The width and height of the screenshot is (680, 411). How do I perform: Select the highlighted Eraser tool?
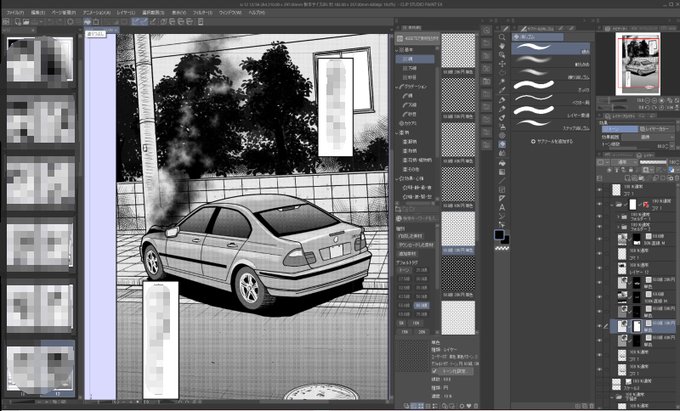[x=502, y=144]
